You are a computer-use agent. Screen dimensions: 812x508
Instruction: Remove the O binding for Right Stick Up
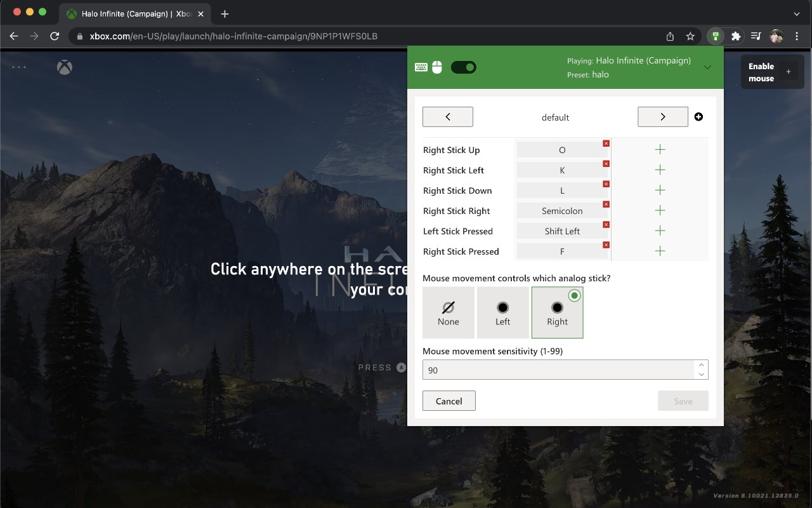point(606,144)
